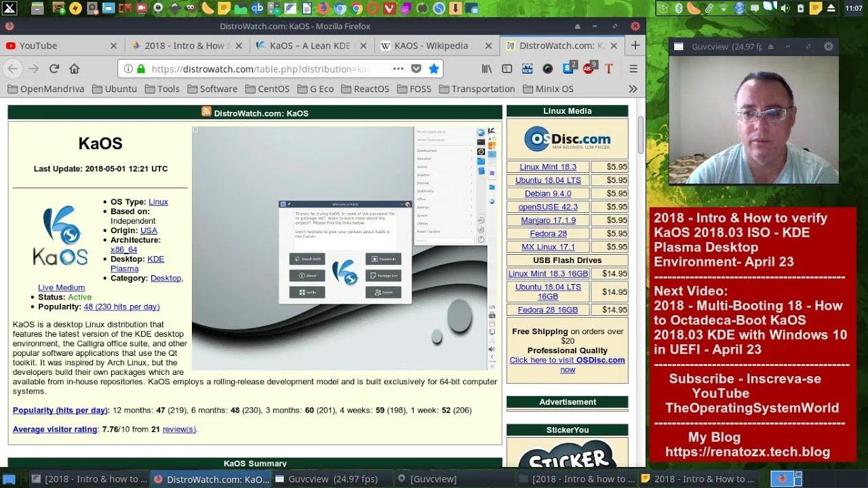Click the Guvcview entry in the bottom taskbar
Viewport: 868px width, 488px height.
pyautogui.click(x=328, y=479)
